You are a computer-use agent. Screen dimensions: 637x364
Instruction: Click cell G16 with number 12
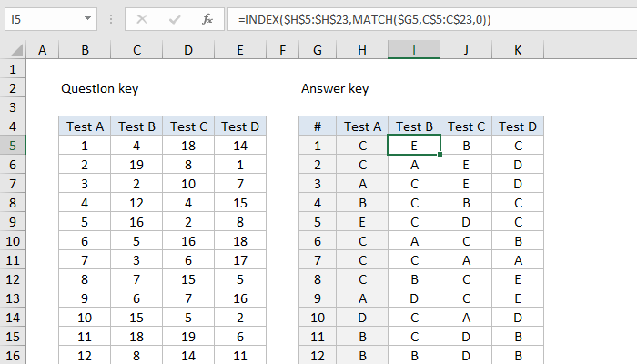[x=318, y=356]
